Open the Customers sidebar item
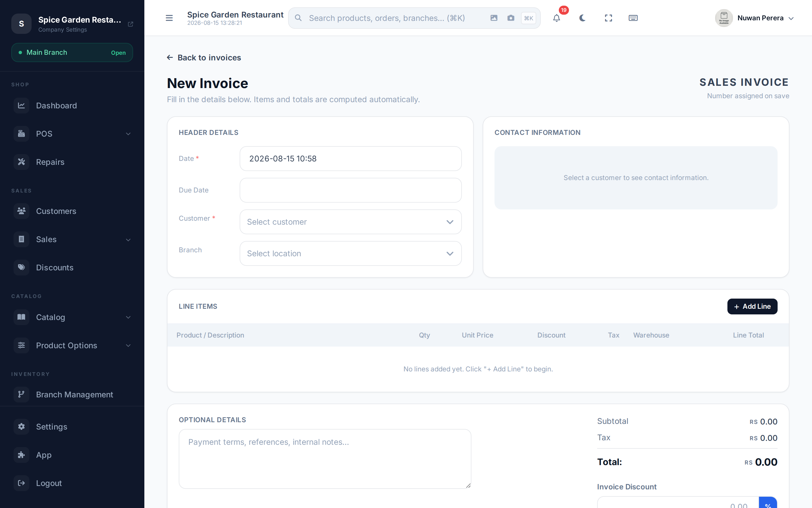Viewport: 812px width, 508px height. tap(72, 211)
